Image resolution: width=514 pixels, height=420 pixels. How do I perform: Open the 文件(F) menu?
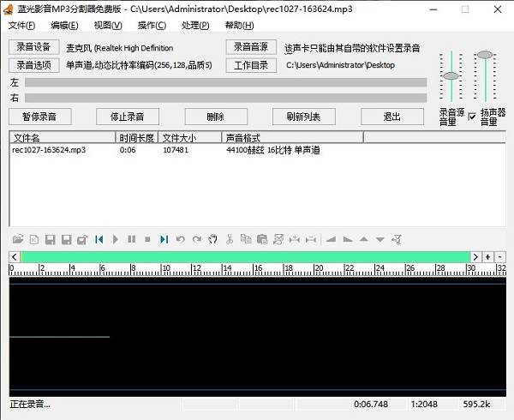21,26
